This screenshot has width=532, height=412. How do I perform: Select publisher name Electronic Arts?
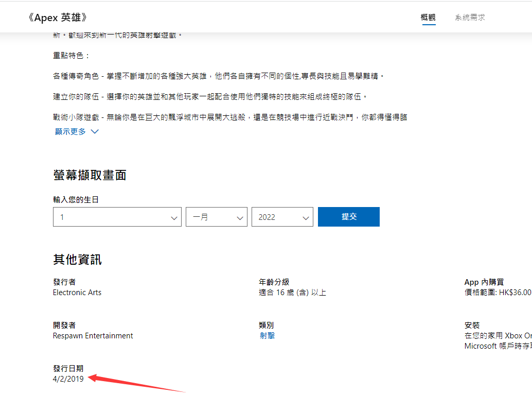coord(77,293)
